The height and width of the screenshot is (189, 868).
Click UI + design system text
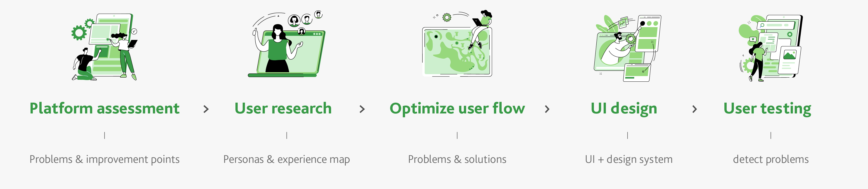(629, 159)
